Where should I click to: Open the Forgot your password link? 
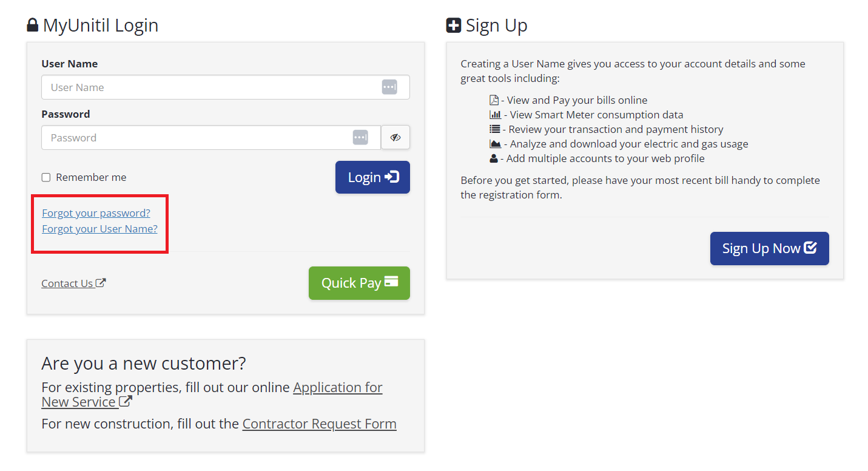click(x=96, y=213)
